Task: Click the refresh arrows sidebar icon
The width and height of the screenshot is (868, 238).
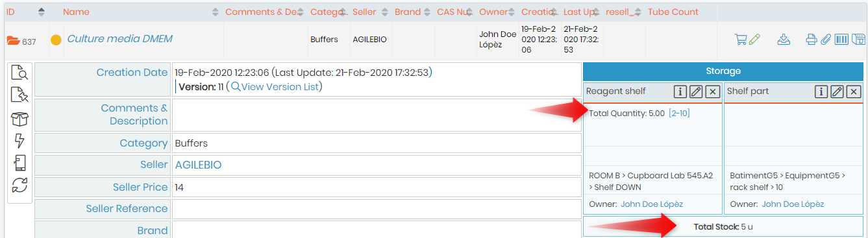Action: click(x=20, y=185)
